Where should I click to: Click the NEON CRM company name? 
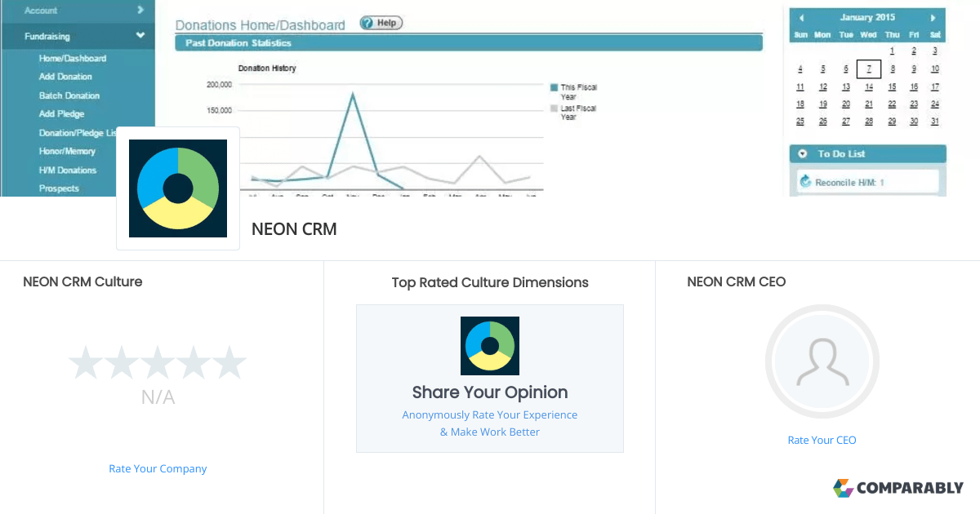[294, 229]
